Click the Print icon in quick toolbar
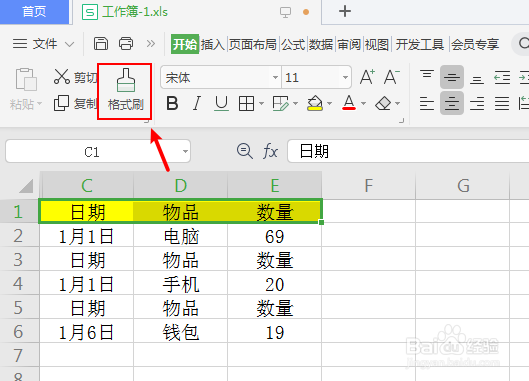Image resolution: width=529 pixels, height=381 pixels. [126, 44]
